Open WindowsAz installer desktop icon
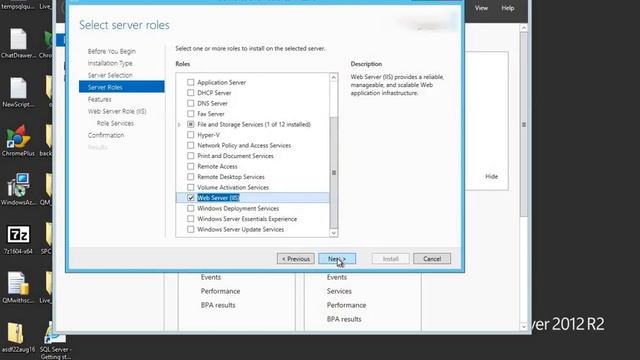 [x=18, y=190]
